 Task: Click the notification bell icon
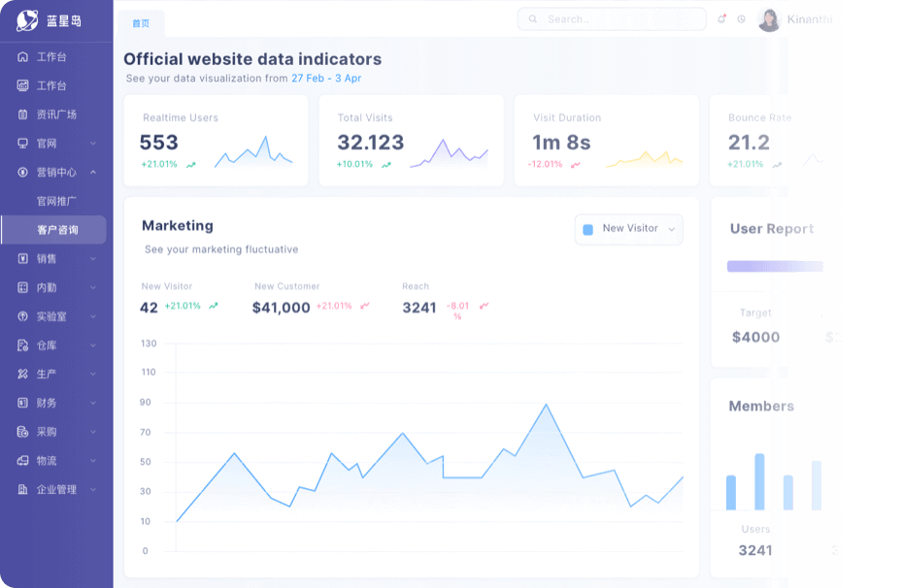coord(721,18)
